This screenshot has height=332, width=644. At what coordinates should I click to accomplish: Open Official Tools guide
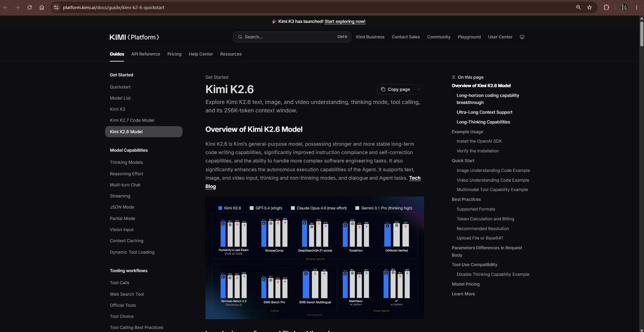coord(123,305)
